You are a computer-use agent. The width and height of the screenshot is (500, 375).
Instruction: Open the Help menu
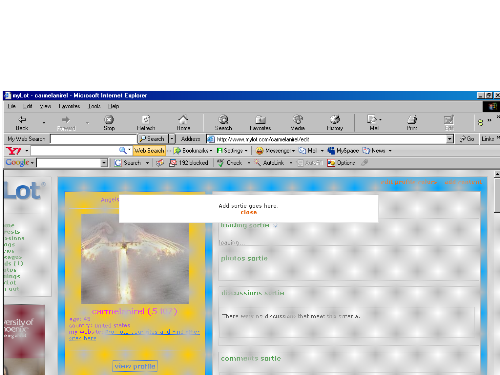coord(114,106)
